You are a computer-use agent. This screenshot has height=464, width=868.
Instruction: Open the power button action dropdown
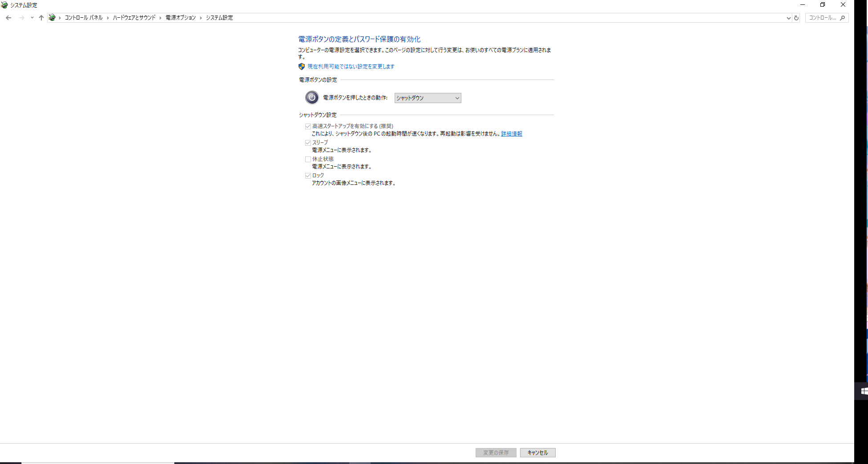pyautogui.click(x=428, y=98)
